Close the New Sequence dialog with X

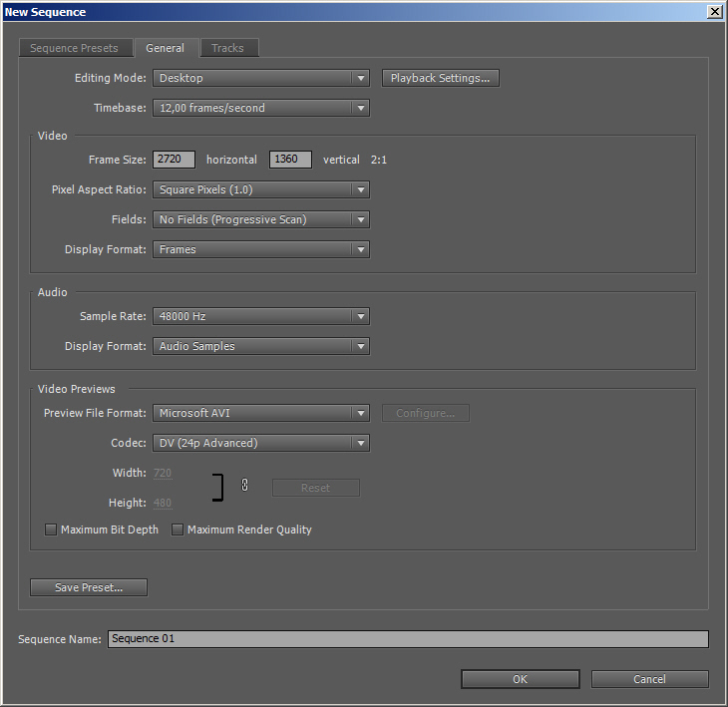click(x=714, y=12)
